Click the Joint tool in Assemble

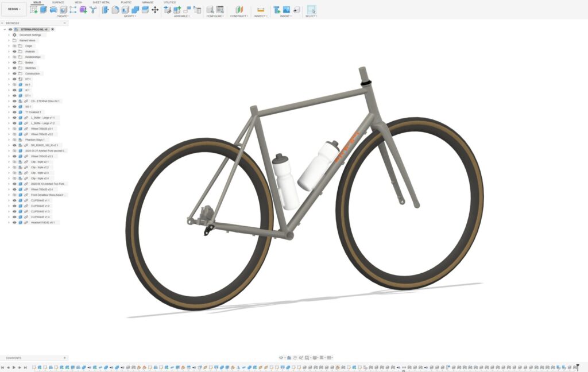pos(187,10)
